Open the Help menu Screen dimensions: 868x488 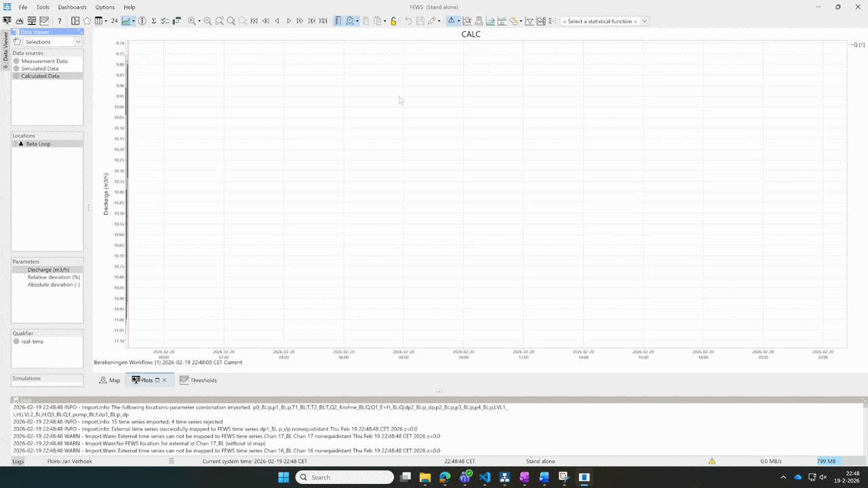point(129,7)
